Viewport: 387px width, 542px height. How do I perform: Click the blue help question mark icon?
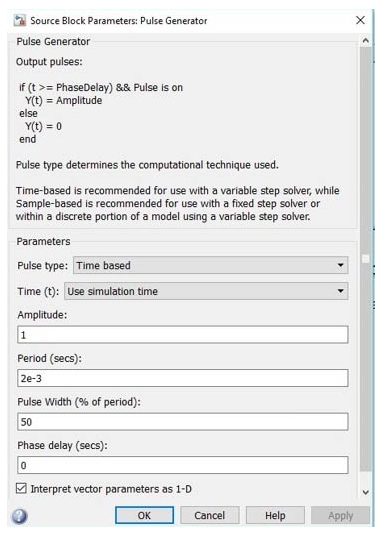[x=19, y=516]
